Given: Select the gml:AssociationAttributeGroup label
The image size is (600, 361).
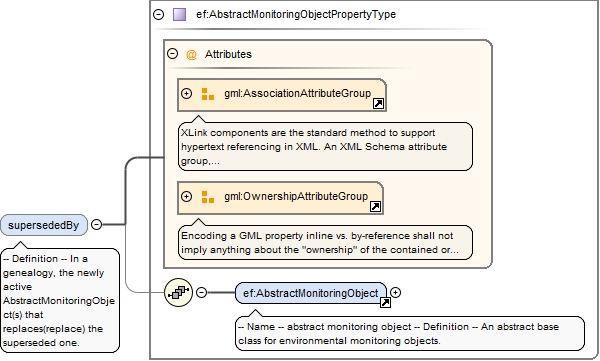Looking at the screenshot, I should tap(297, 93).
